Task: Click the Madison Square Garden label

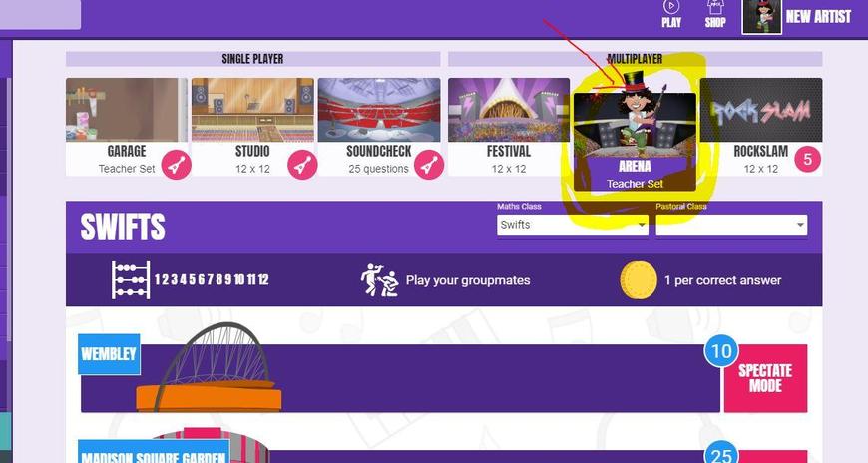Action: coord(154,452)
